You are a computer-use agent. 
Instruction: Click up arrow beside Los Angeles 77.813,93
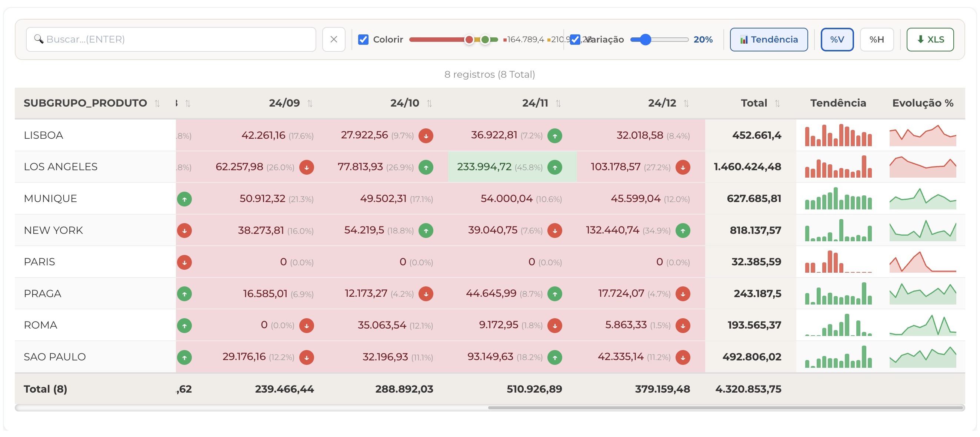coord(426,167)
